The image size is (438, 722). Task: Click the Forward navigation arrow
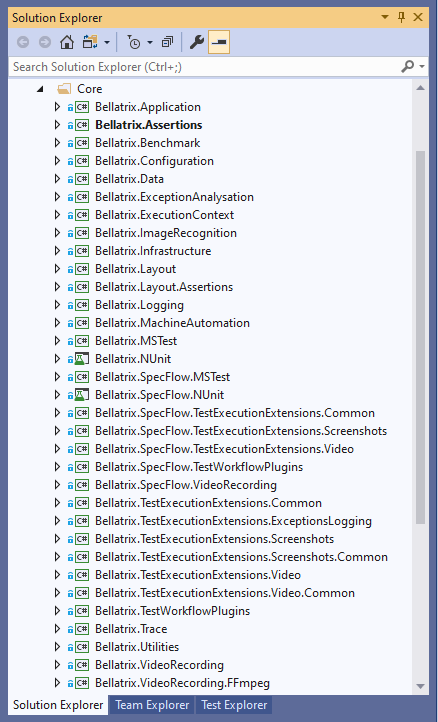(45, 42)
